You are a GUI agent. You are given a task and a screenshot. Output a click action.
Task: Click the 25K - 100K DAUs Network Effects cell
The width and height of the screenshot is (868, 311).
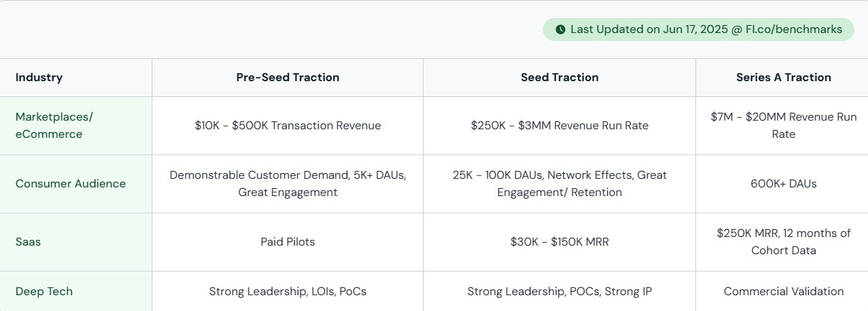559,184
